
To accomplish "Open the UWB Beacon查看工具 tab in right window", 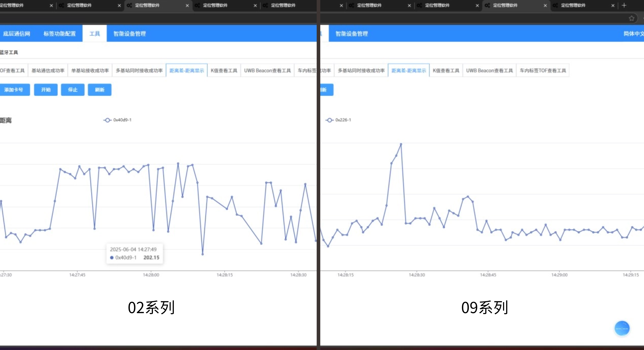I will click(489, 70).
